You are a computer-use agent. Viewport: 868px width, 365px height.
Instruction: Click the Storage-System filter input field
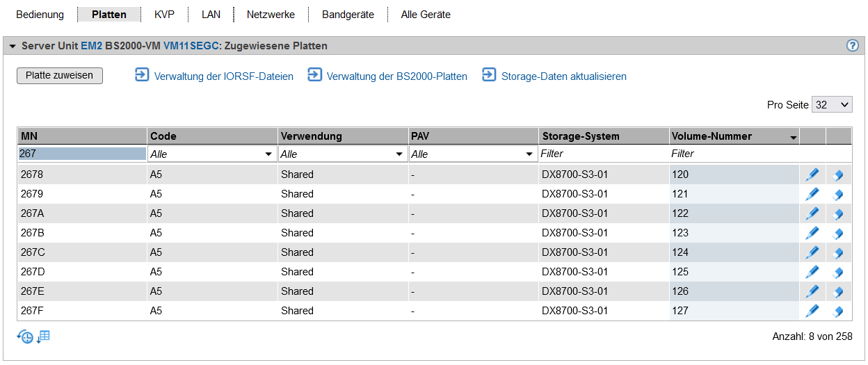(x=602, y=154)
